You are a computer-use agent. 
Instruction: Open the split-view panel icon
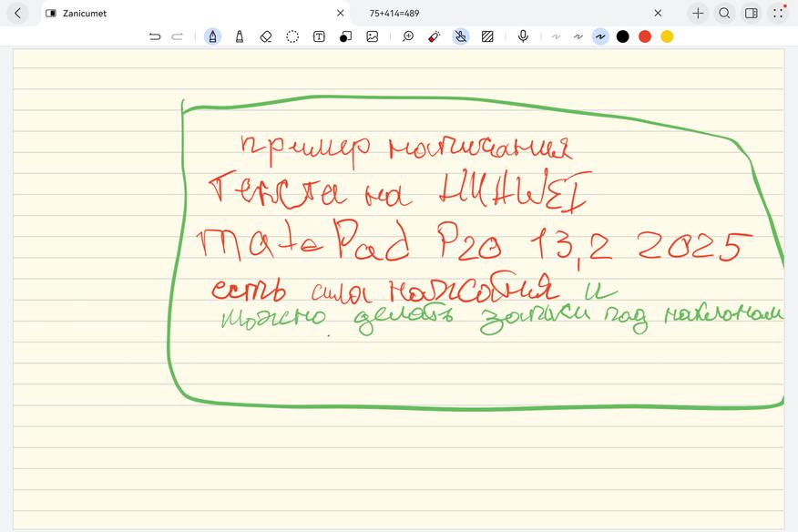[x=752, y=14]
